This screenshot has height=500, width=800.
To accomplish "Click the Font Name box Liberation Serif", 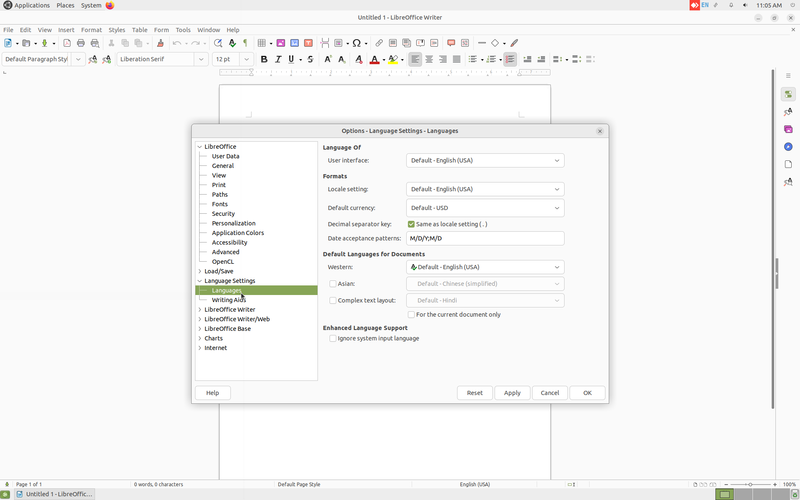I will click(156, 59).
